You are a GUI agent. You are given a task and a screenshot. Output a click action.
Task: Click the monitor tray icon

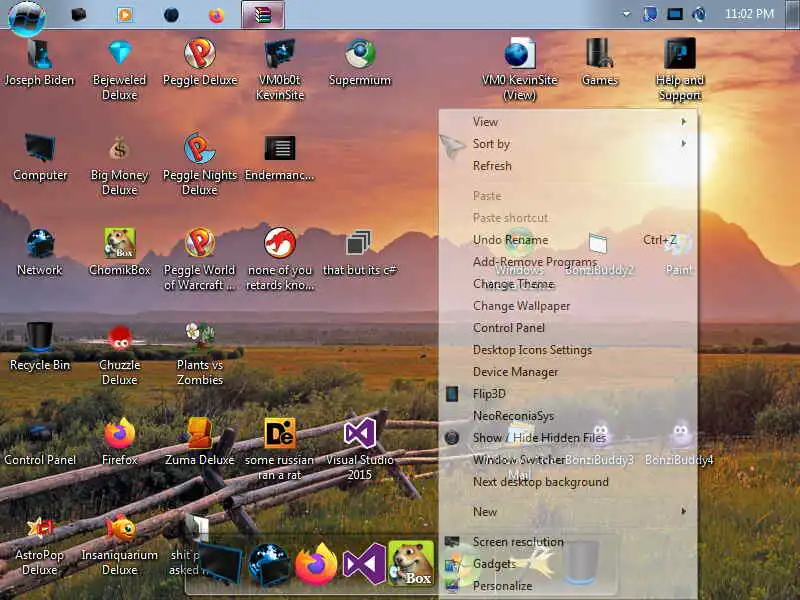(x=675, y=14)
